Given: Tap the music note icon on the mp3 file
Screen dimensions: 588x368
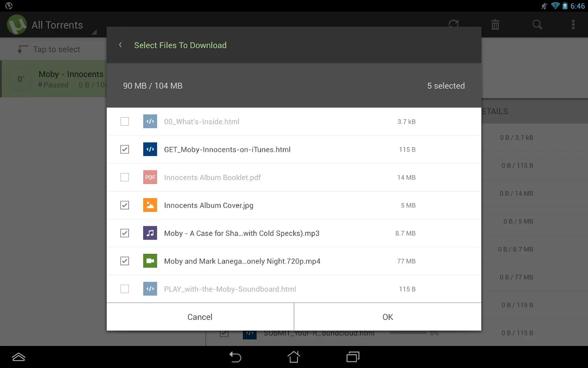Looking at the screenshot, I should 150,233.
